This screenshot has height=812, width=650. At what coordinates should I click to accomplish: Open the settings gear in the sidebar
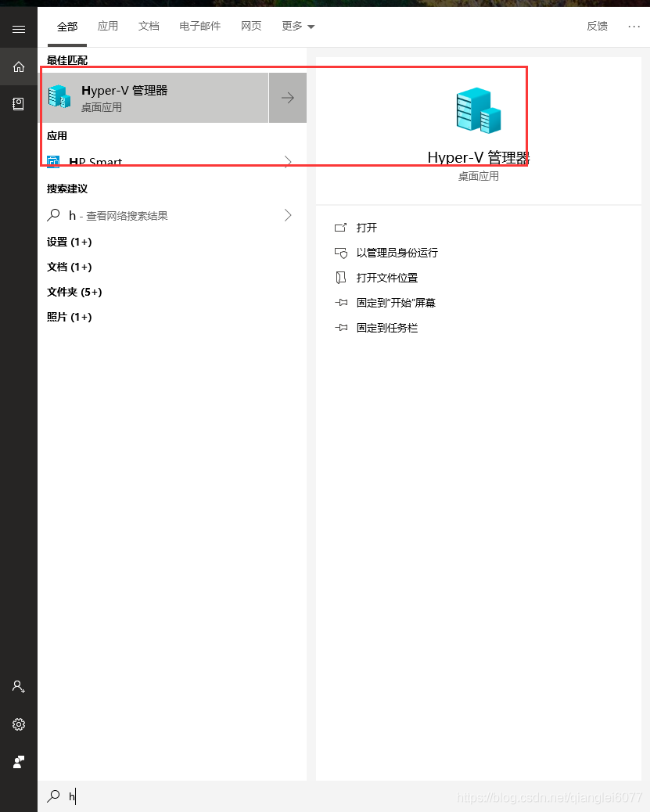(19, 724)
